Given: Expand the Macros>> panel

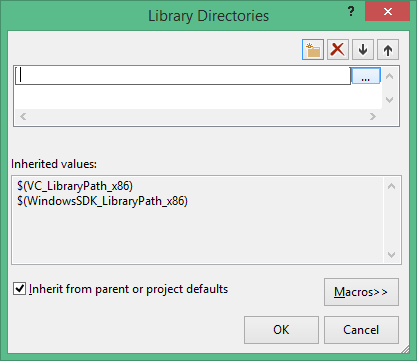Looking at the screenshot, I should point(361,292).
